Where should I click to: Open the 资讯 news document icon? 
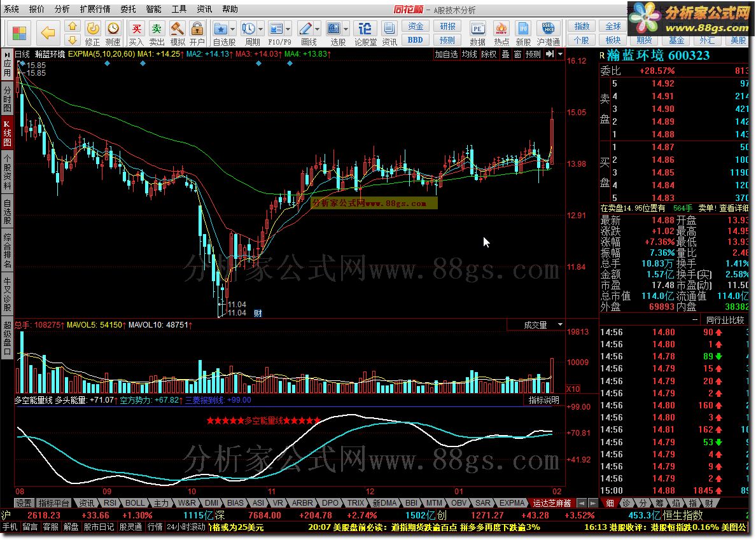(x=389, y=33)
